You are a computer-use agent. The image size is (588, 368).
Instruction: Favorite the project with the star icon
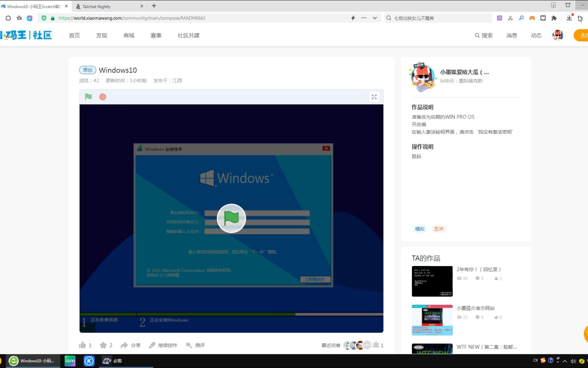tap(103, 345)
